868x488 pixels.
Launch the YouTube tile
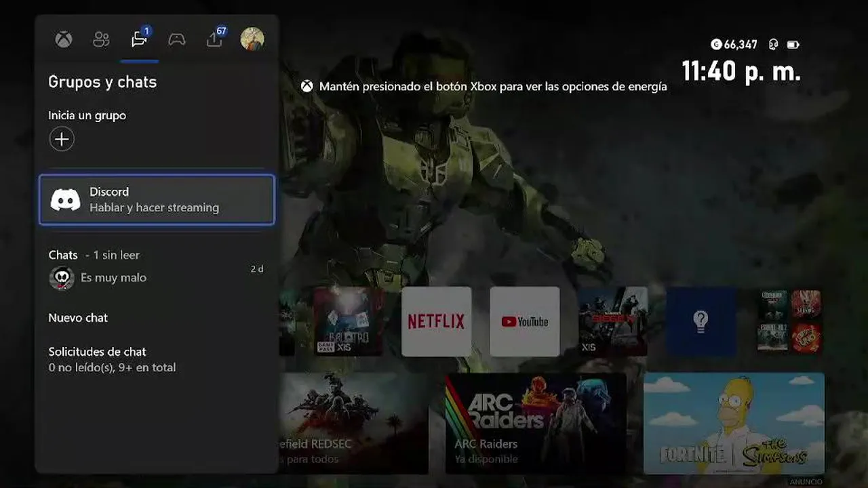pos(525,321)
